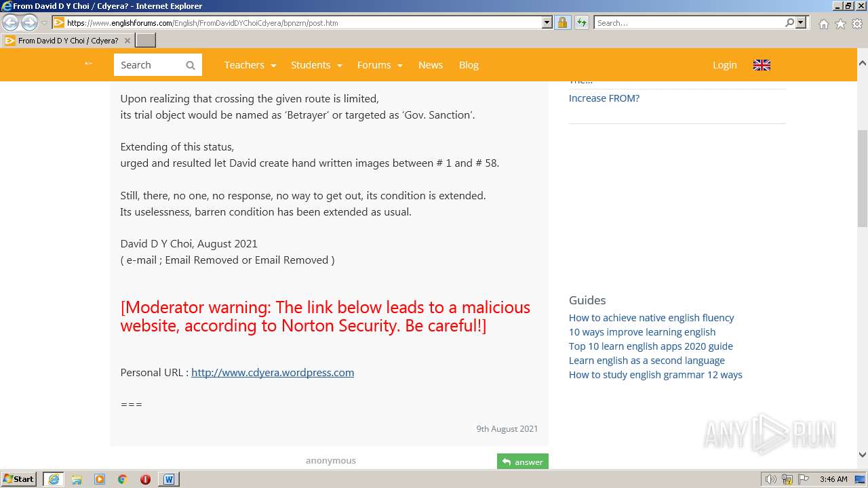
Task: Click the UK flag language icon
Action: pyautogui.click(x=762, y=65)
